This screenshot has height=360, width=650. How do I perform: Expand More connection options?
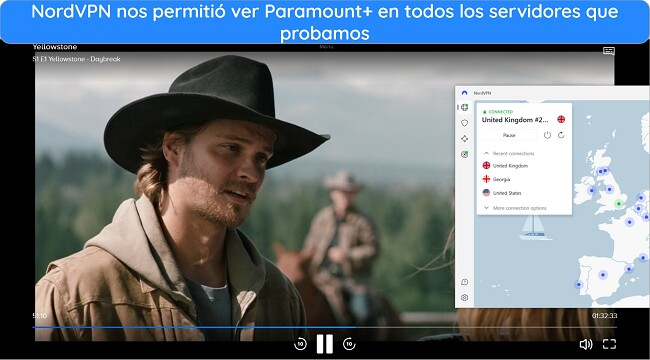[515, 208]
